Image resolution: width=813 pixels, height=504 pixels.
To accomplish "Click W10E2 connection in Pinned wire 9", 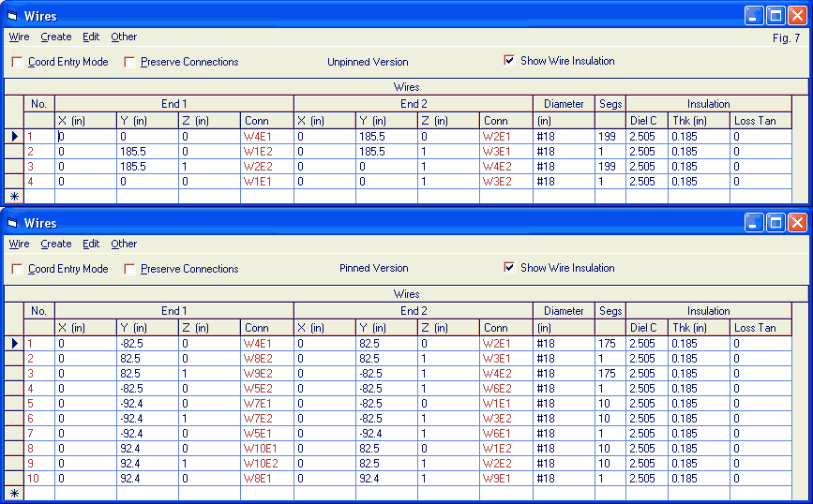I will 267,463.
